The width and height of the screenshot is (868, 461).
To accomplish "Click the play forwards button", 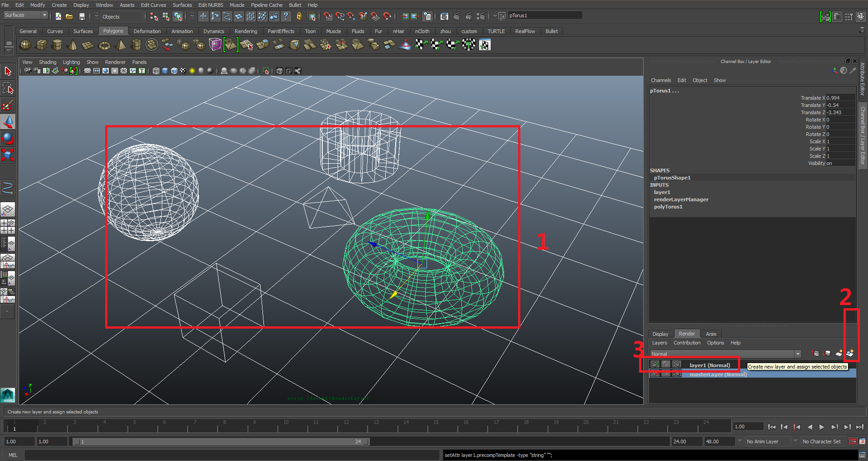I will (822, 427).
